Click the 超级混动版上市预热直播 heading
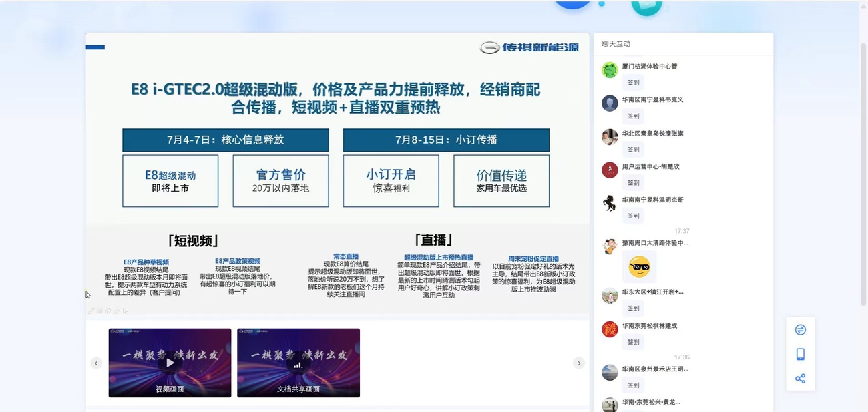This screenshot has width=868, height=412. (x=439, y=257)
